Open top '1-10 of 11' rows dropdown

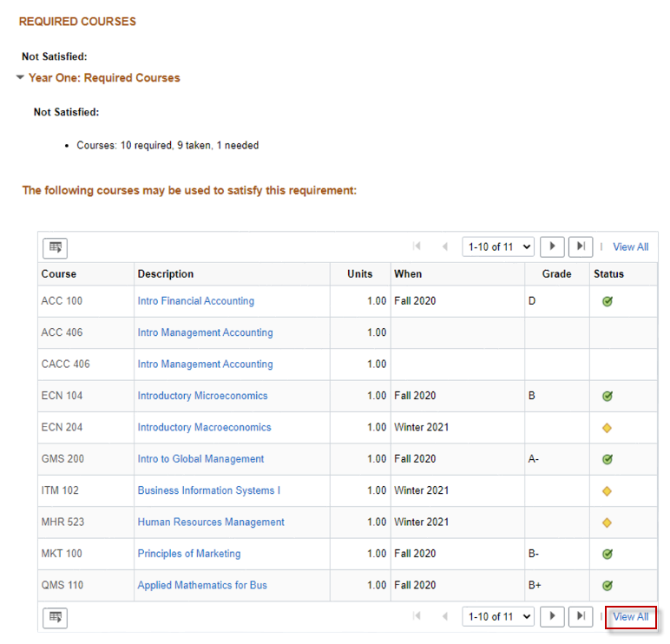tap(498, 247)
